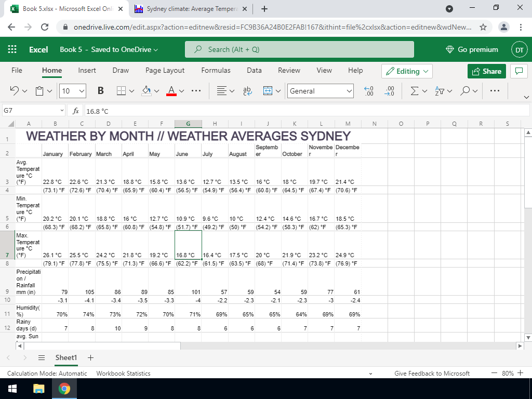Image resolution: width=532 pixels, height=399 pixels.
Task: Click the Undo icon
Action: (x=15, y=91)
